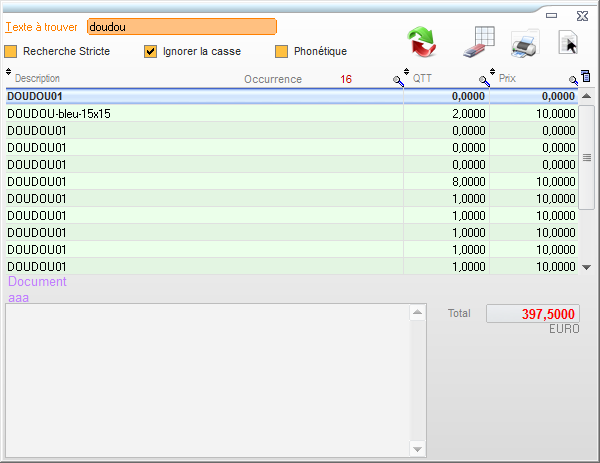
Task: Enable the Recherche Stricte checkbox
Action: pos(11,51)
